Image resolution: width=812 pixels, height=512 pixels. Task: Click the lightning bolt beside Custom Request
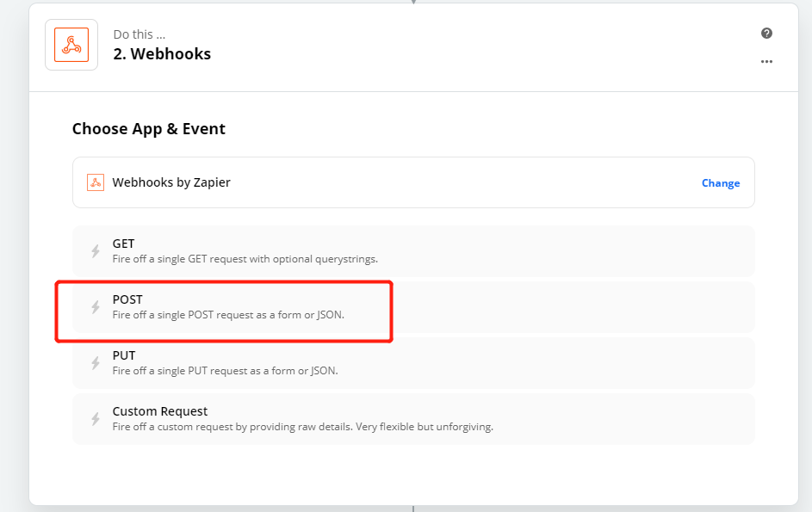[96, 419]
